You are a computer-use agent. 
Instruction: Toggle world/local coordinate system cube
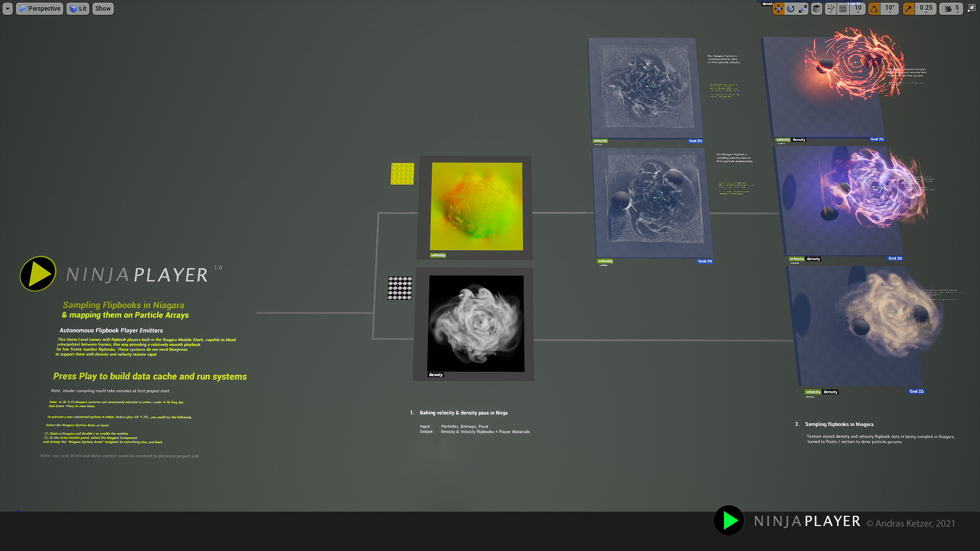(x=817, y=9)
